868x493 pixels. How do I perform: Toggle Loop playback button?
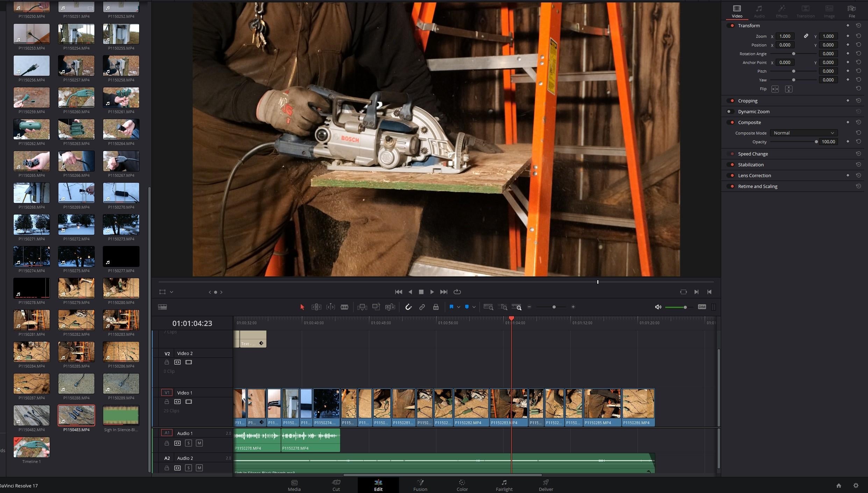point(457,292)
